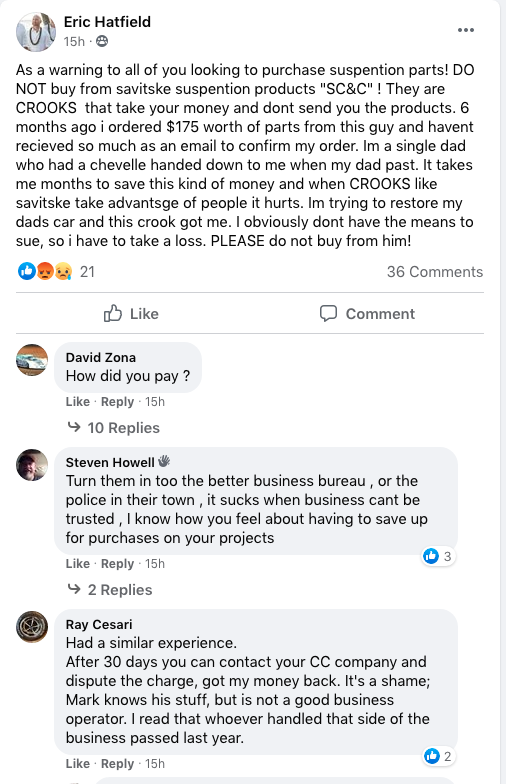Open the 36 Comments list
Viewport: 506px width, 784px height.
pyautogui.click(x=434, y=272)
